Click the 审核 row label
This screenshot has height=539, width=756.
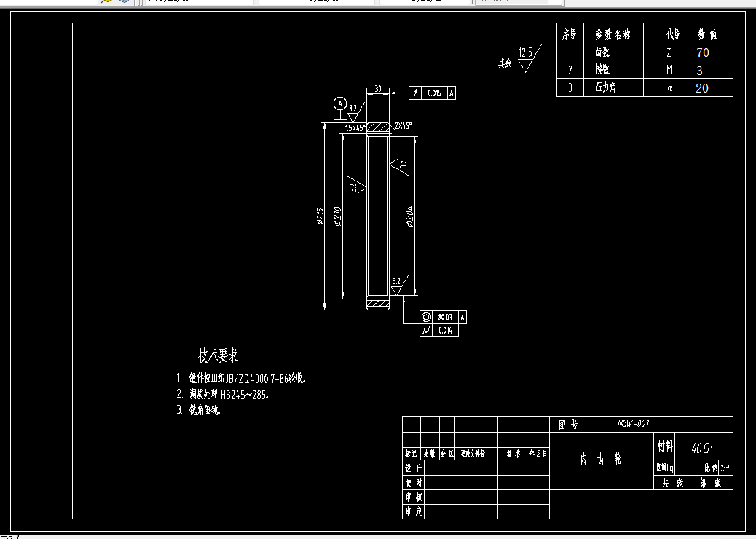click(413, 497)
